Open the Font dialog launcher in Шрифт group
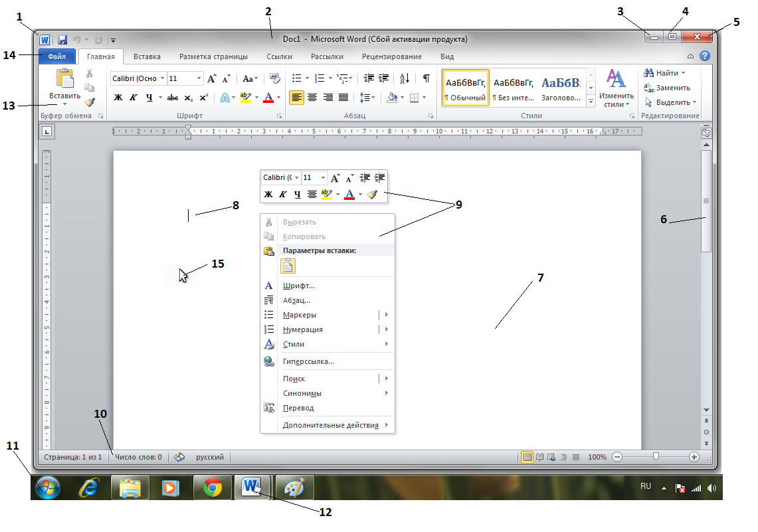The height and width of the screenshot is (532, 758). pyautogui.click(x=280, y=116)
